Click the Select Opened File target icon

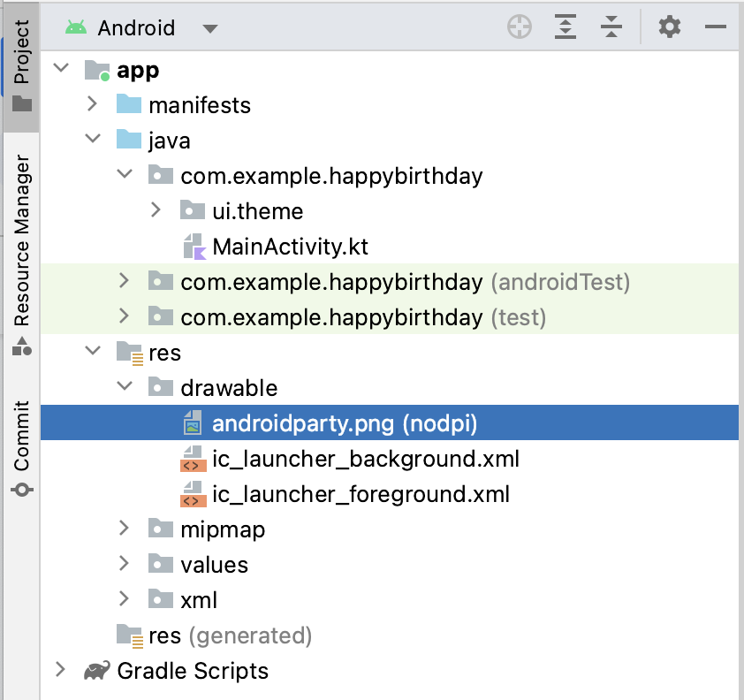[x=520, y=27]
